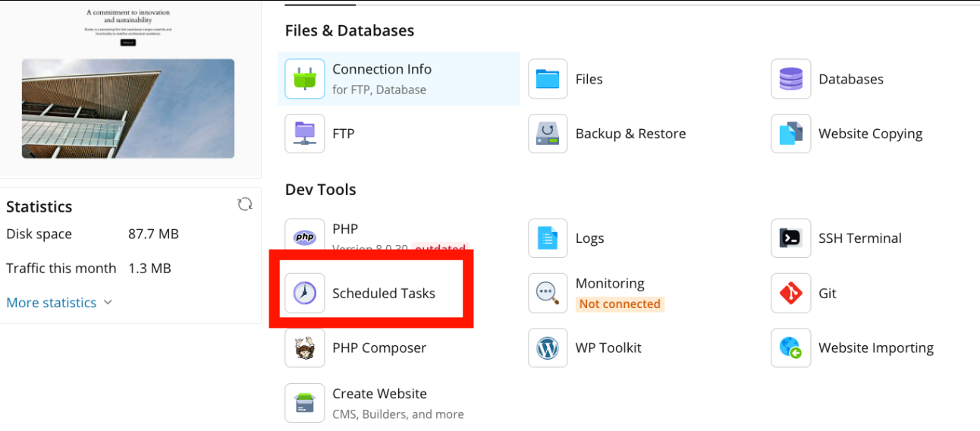Image resolution: width=980 pixels, height=431 pixels.
Task: Open the Scheduled Tasks clock icon
Action: pos(305,293)
